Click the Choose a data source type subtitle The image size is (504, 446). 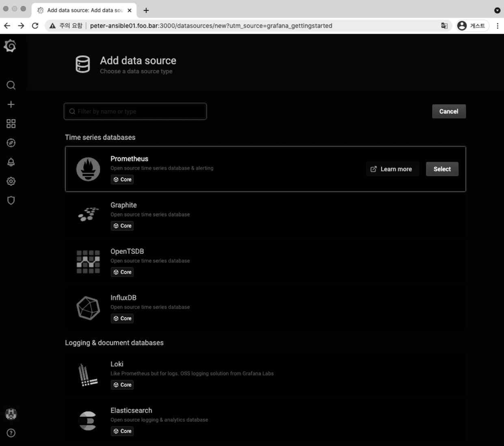coord(136,71)
